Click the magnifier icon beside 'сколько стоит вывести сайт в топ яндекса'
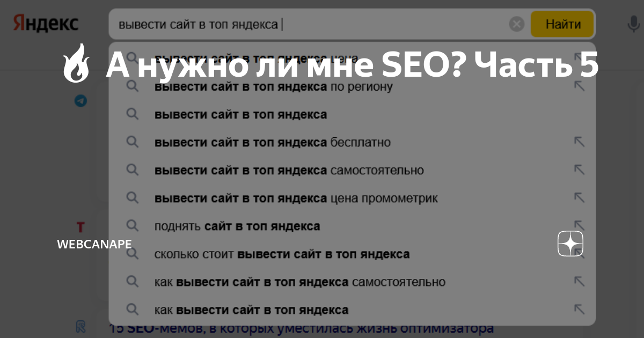This screenshot has height=338, width=644. click(133, 254)
